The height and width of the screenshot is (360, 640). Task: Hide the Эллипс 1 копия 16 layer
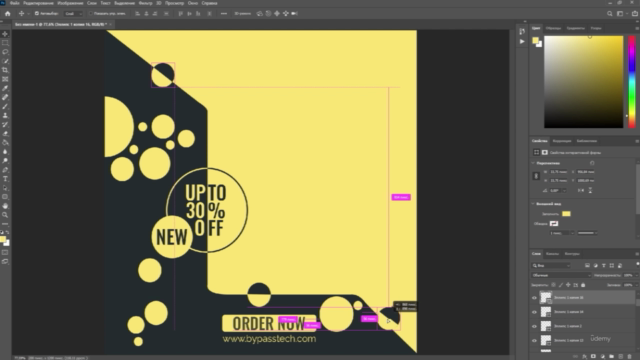(534, 298)
